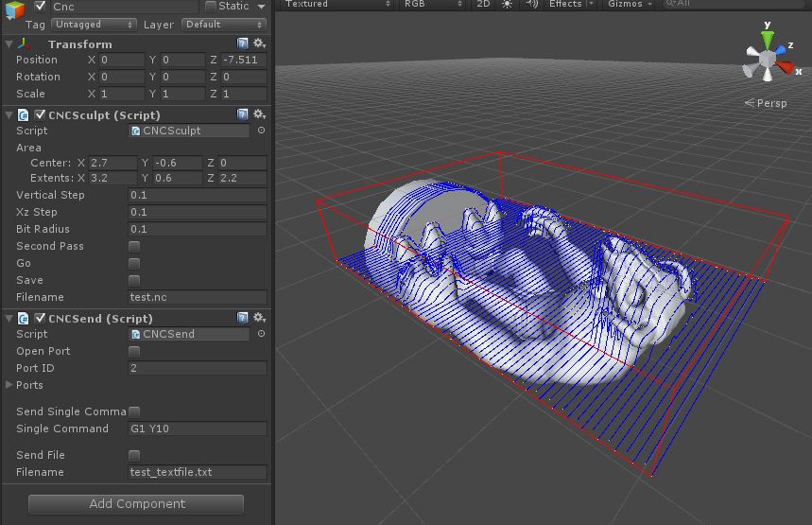This screenshot has height=525, width=812.
Task: Click the CNCSend C# script icon
Action: coord(23,318)
